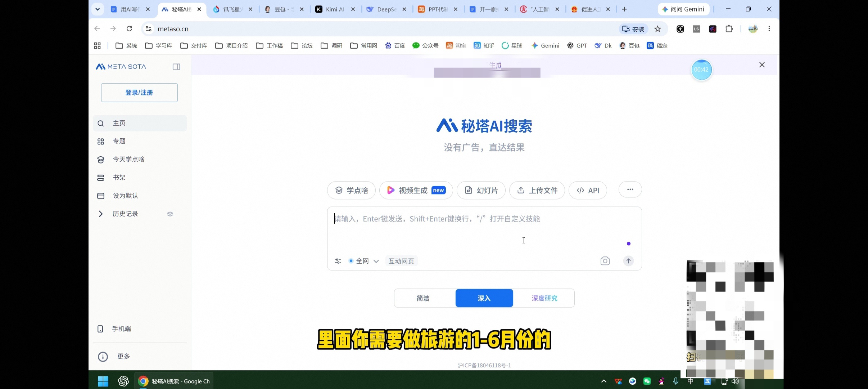Go back in browser history

click(97, 29)
